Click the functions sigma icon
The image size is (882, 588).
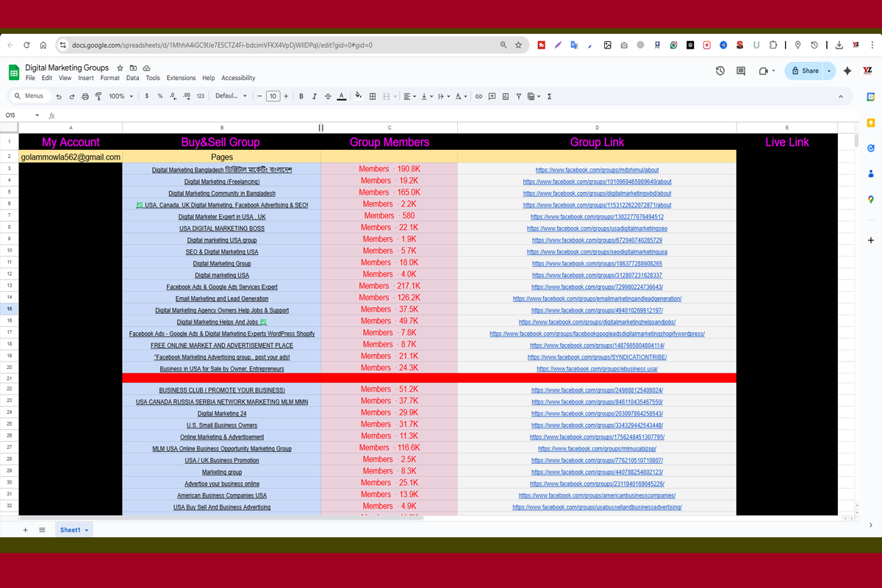pos(549,96)
